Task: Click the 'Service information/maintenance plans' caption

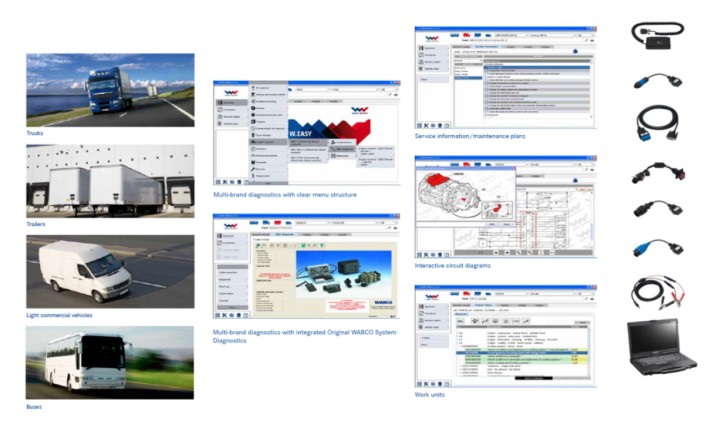Action: tap(469, 136)
